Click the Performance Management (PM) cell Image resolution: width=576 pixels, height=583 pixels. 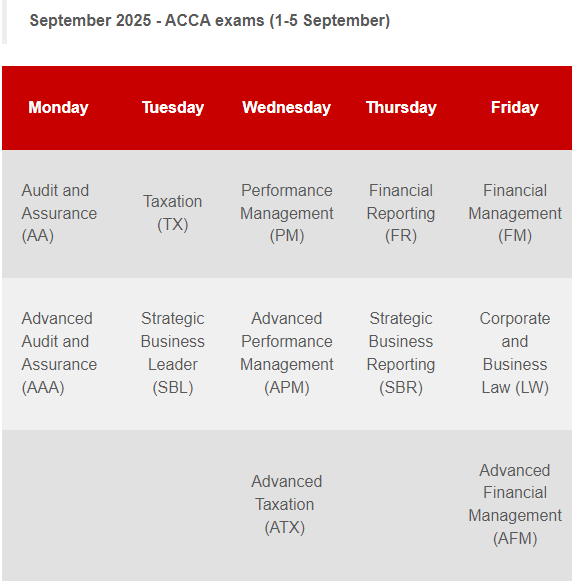point(287,213)
